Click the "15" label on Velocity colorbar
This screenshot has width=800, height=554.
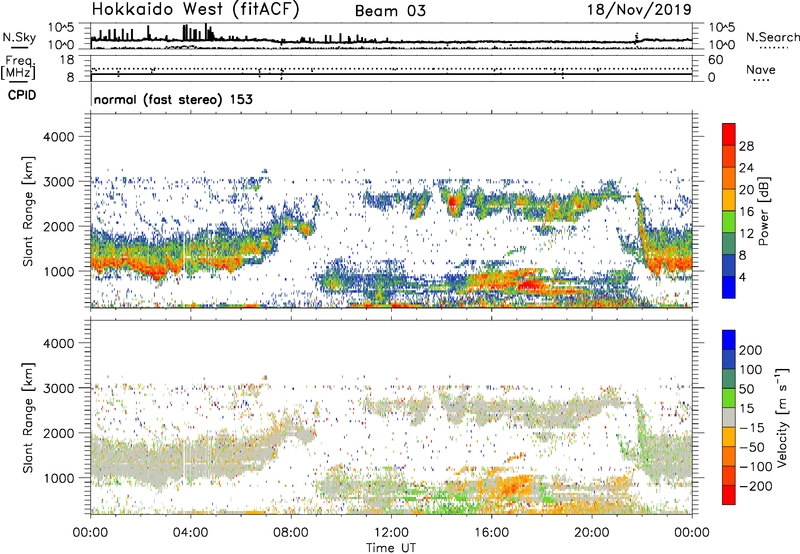pos(746,409)
